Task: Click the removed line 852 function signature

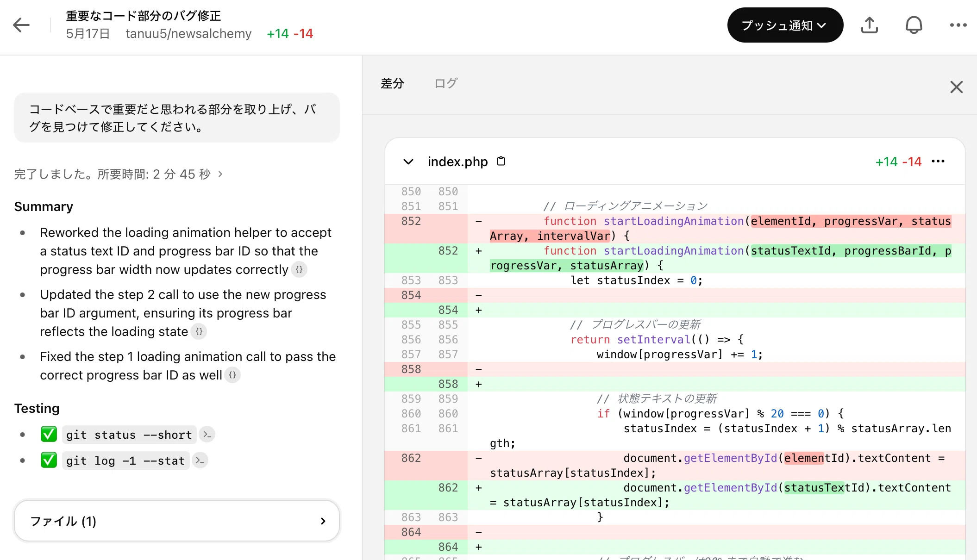Action: click(675, 229)
